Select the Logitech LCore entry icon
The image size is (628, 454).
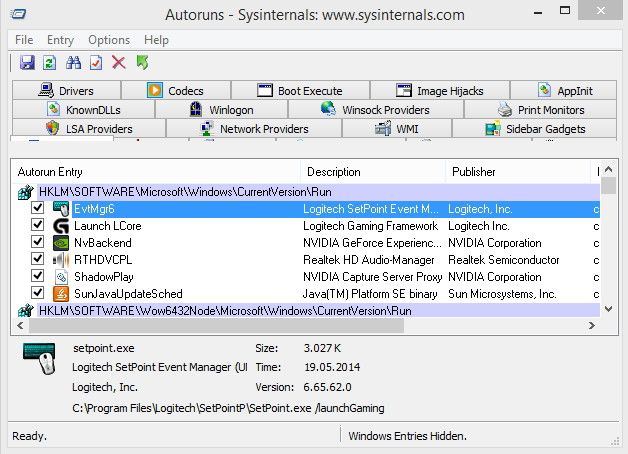tap(61, 226)
